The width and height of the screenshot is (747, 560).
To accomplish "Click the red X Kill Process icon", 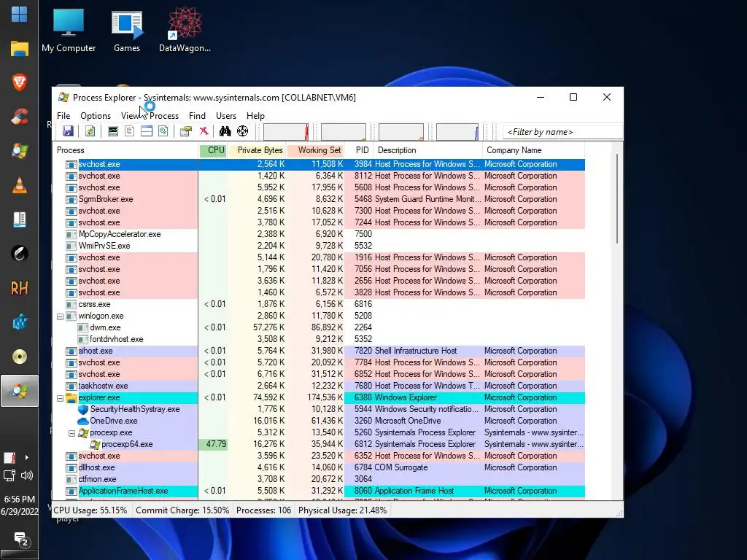I will click(x=204, y=131).
